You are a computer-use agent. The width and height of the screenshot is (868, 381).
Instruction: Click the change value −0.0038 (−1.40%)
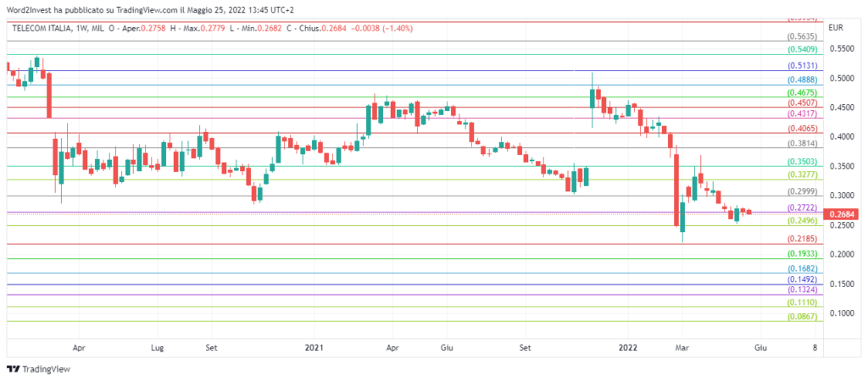383,28
